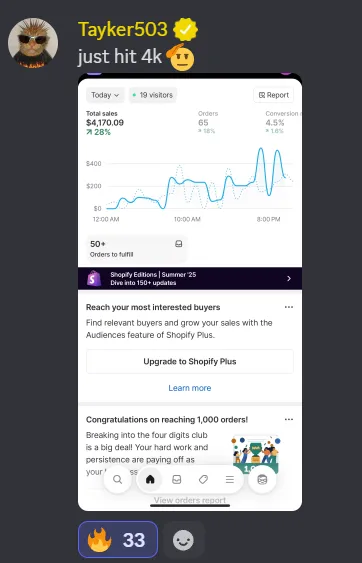This screenshot has height=563, width=362.
Task: Open three-dot menu on Congratulations card
Action: coord(289,419)
